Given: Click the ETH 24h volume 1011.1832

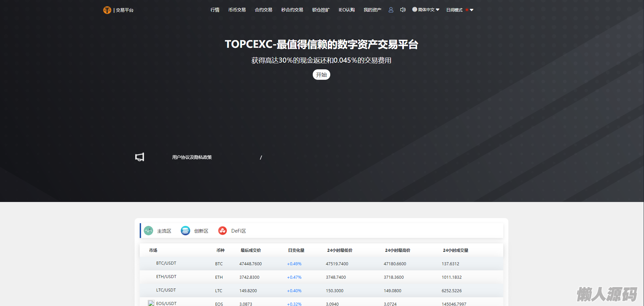Looking at the screenshot, I should click(x=452, y=277).
